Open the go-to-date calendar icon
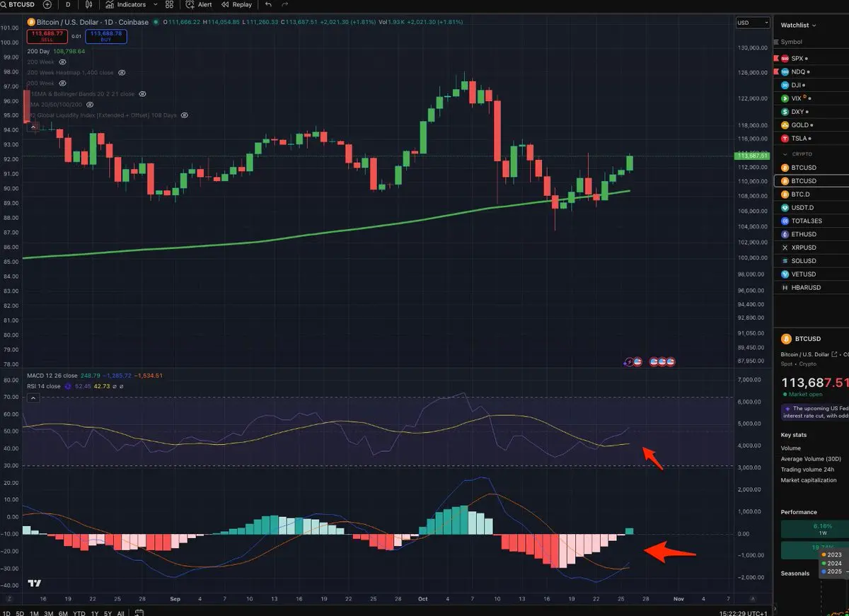 point(139,612)
